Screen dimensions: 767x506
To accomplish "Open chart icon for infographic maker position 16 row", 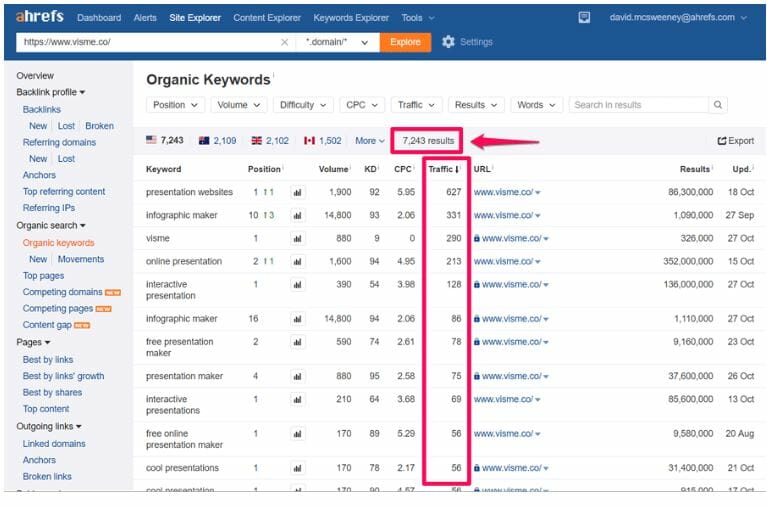I will click(x=297, y=319).
